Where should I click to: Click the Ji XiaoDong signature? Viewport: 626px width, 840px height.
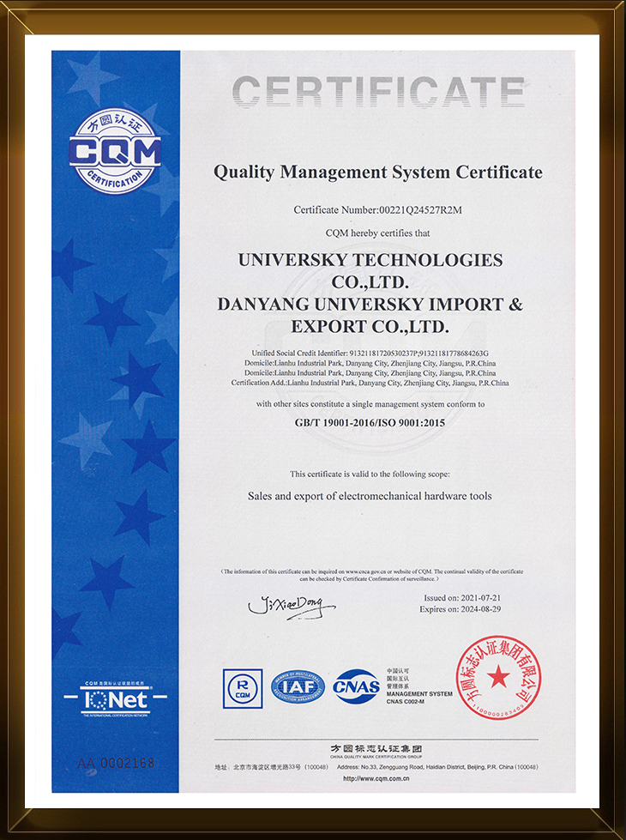click(x=291, y=607)
